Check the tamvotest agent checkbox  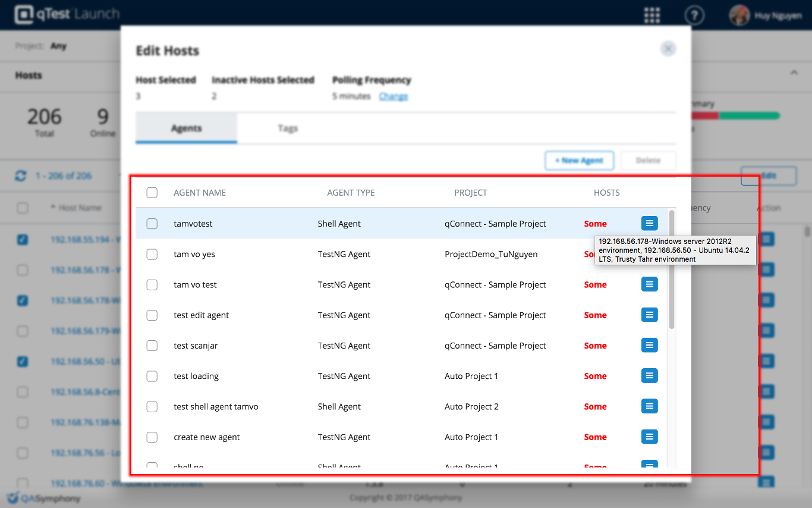click(x=152, y=224)
